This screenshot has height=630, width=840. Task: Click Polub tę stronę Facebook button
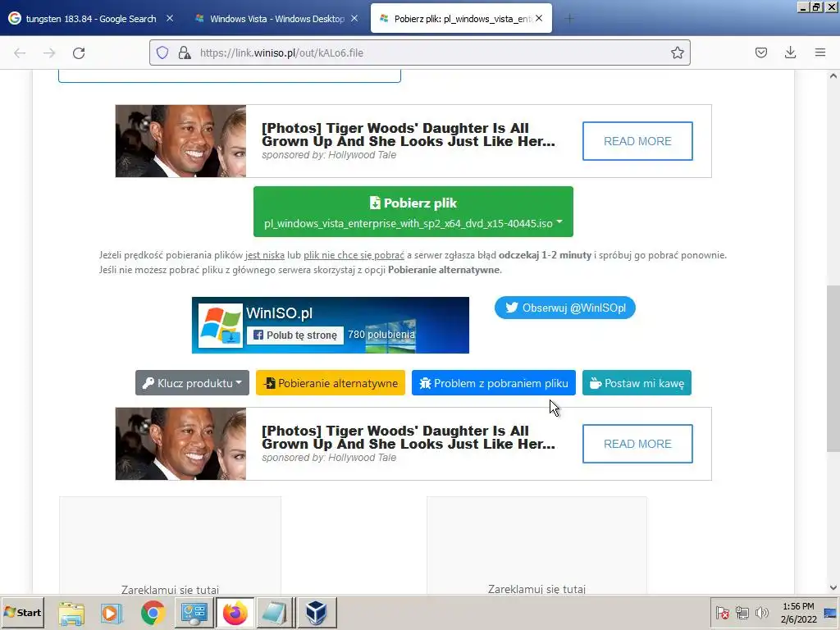295,336
